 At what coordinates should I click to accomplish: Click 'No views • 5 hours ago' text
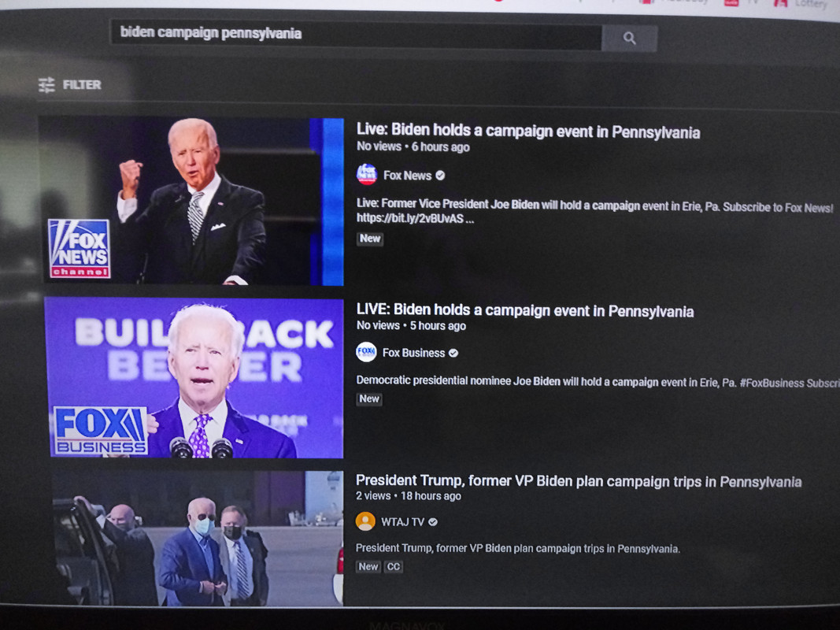tap(411, 325)
